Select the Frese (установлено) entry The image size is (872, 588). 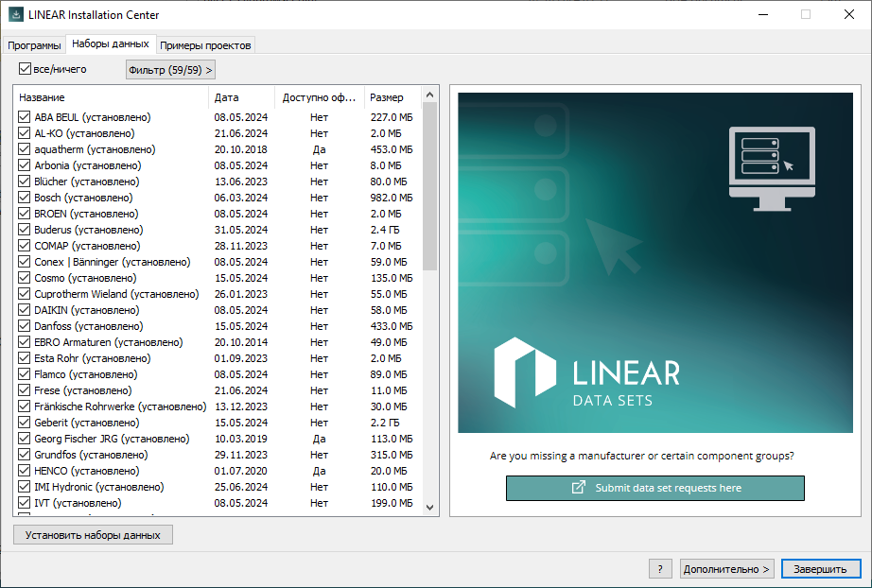pyautogui.click(x=217, y=390)
